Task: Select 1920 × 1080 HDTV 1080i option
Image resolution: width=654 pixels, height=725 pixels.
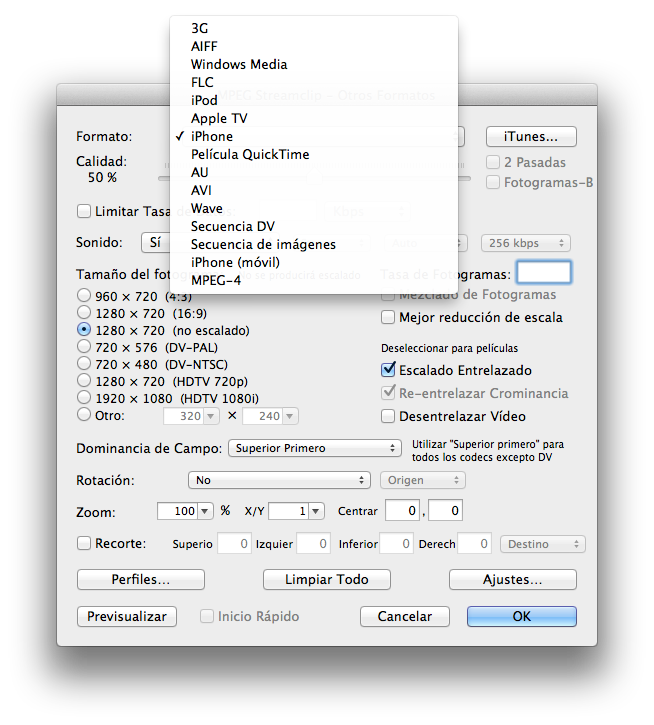Action: pyautogui.click(x=84, y=398)
